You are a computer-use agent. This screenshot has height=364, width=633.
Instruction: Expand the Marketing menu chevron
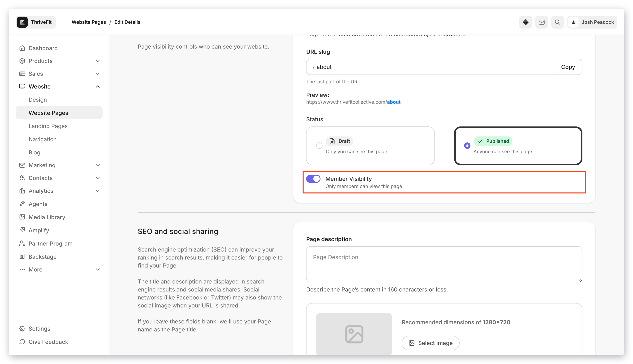click(98, 165)
